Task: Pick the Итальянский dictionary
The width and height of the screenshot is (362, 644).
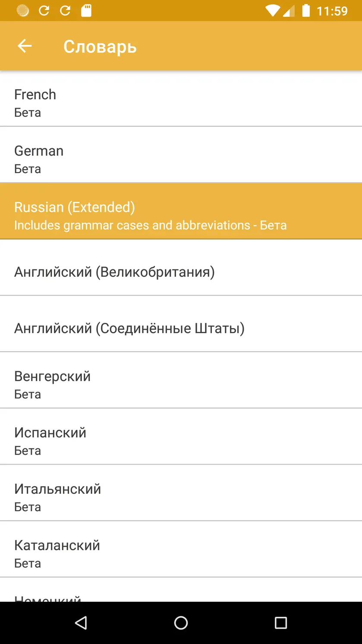Action: (181, 493)
